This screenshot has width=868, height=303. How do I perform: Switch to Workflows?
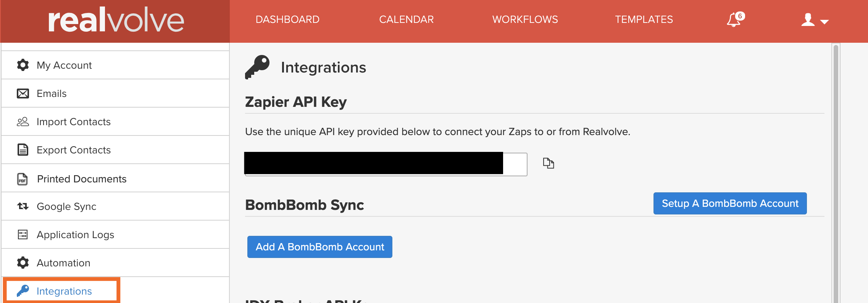(x=525, y=19)
